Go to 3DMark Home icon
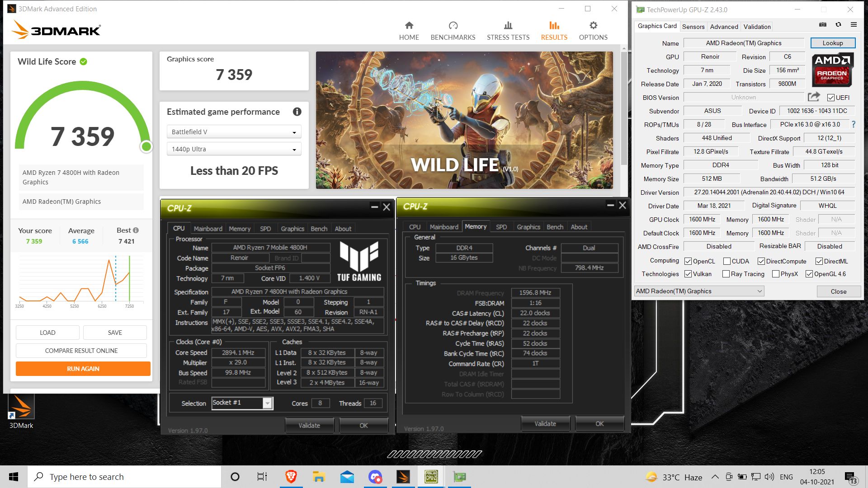868x488 pixels. pyautogui.click(x=409, y=25)
